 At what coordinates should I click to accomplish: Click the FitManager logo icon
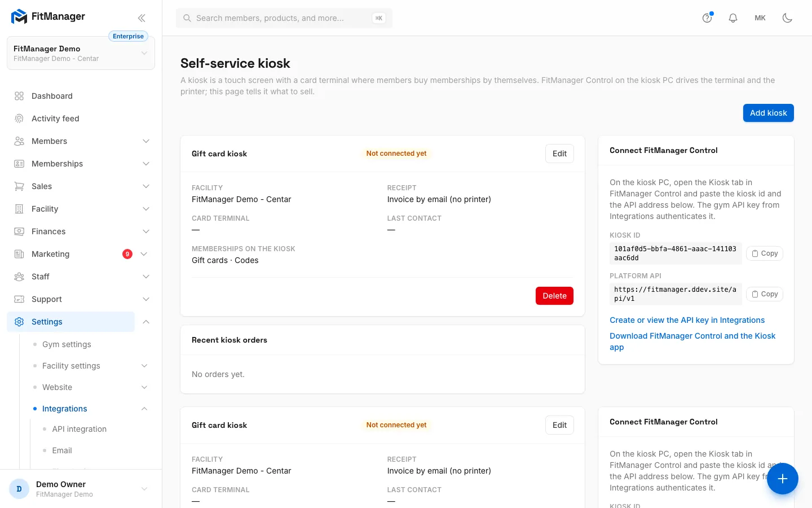(19, 17)
